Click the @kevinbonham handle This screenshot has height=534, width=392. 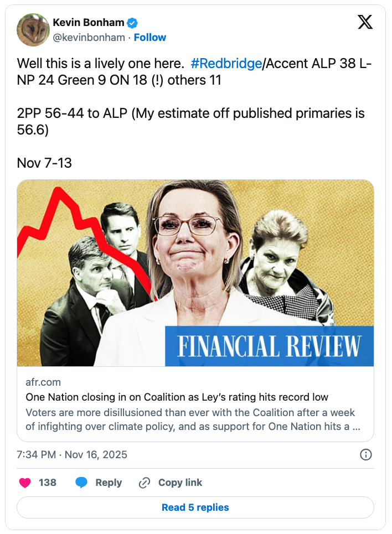[89, 38]
